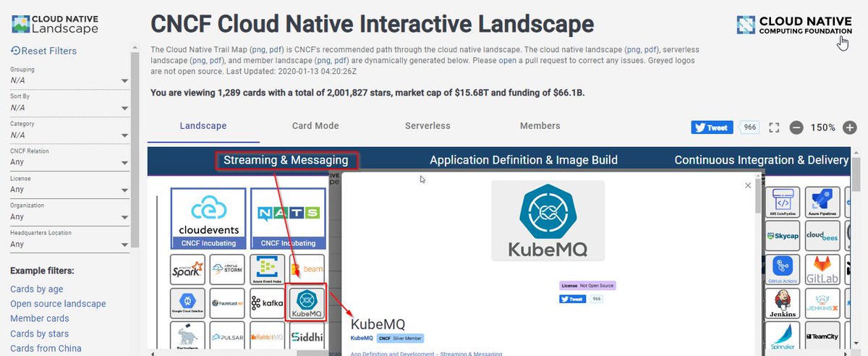Switch to the Members tab
868x356 pixels.
540,126
